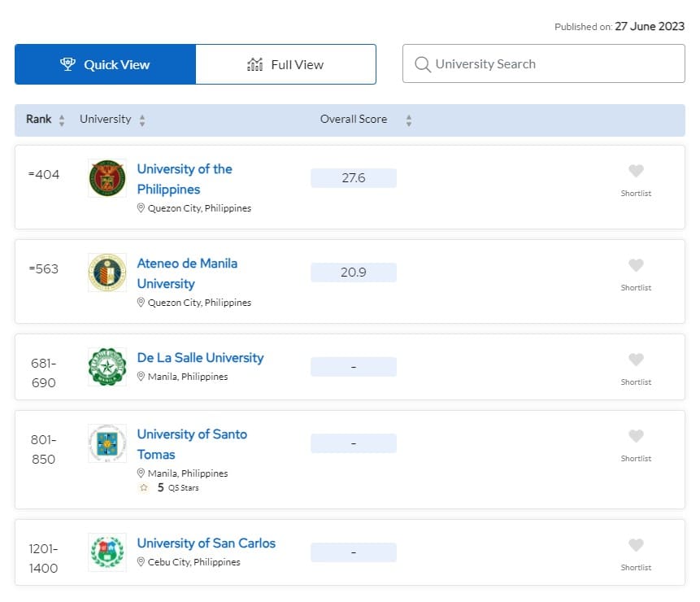Sort the table by Overall Score
This screenshot has width=700, height=602.
click(x=408, y=120)
